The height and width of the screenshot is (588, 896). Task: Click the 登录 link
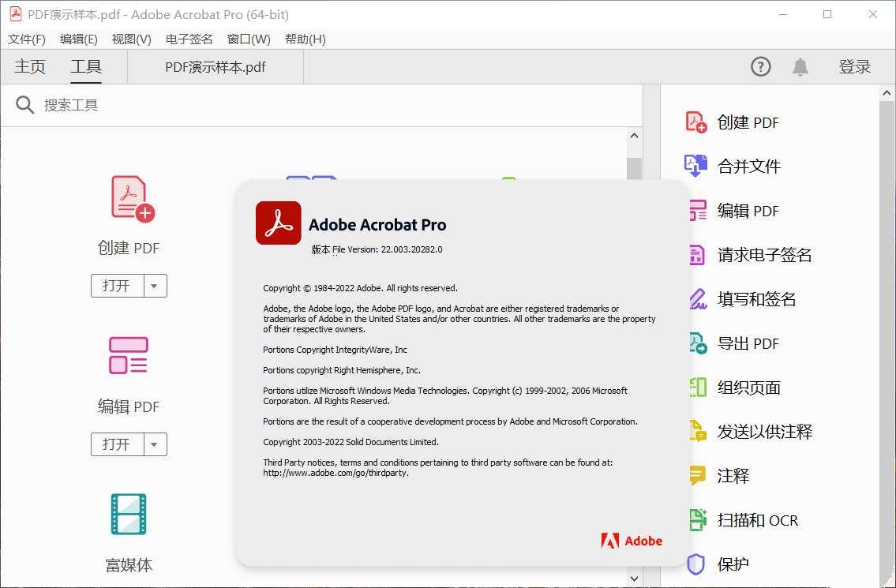pos(855,67)
